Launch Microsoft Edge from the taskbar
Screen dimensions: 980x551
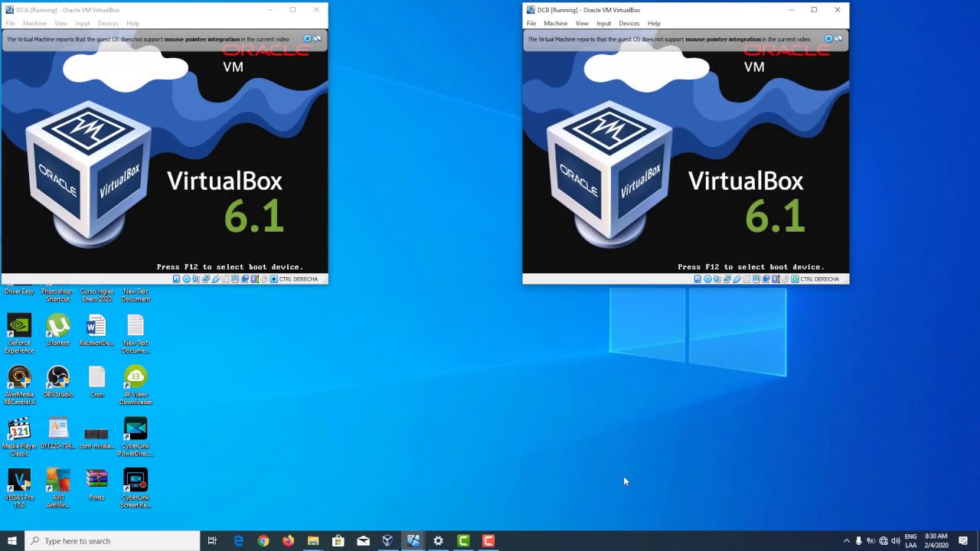[238, 541]
